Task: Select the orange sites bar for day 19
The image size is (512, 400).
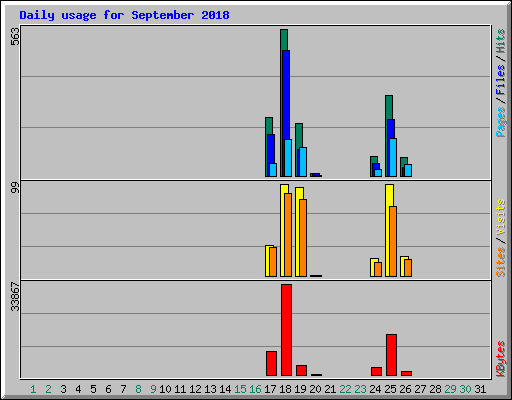Action: click(x=303, y=238)
